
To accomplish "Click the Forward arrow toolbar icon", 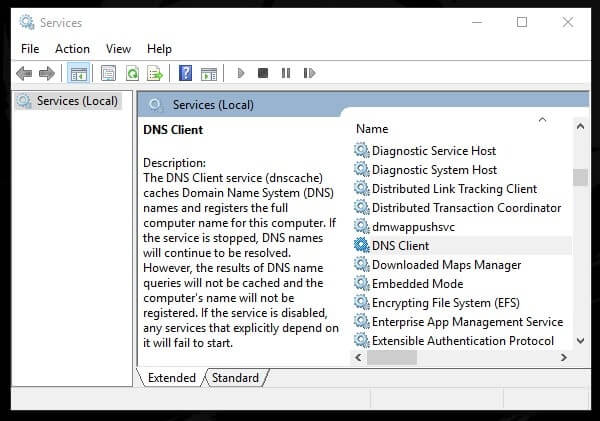I will 47,73.
